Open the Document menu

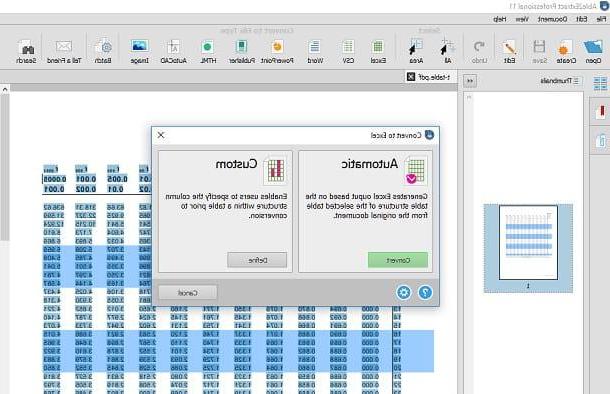(552, 19)
